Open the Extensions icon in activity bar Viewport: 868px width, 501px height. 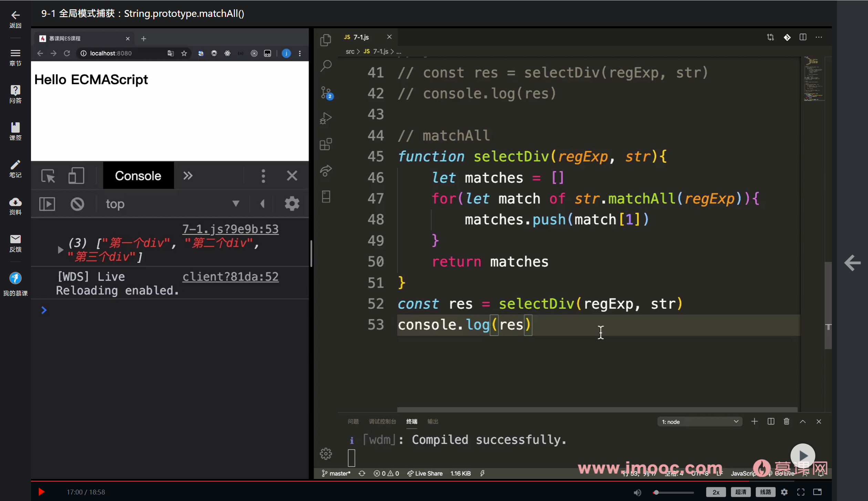(325, 144)
